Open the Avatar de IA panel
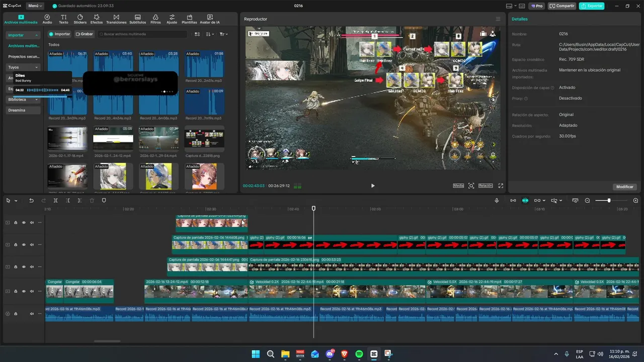The width and height of the screenshot is (644, 362). pyautogui.click(x=210, y=19)
